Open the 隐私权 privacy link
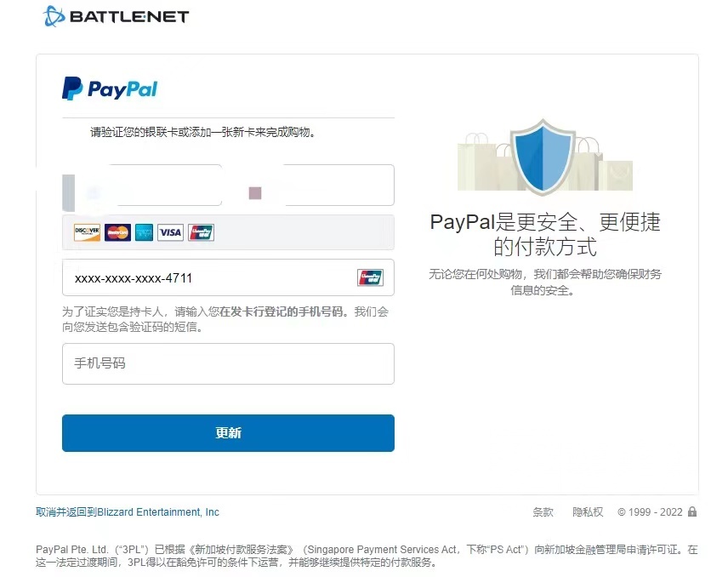The height and width of the screenshot is (577, 728). point(588,512)
